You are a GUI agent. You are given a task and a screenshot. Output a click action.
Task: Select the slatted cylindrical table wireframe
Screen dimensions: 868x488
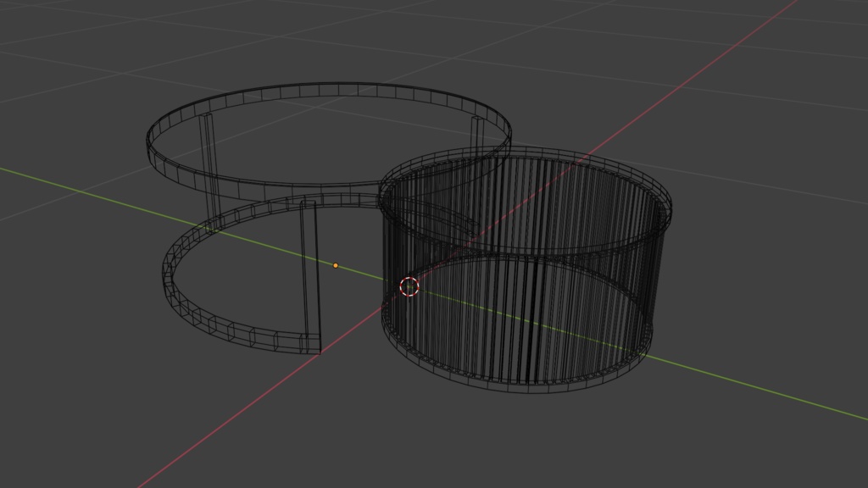tap(526, 270)
